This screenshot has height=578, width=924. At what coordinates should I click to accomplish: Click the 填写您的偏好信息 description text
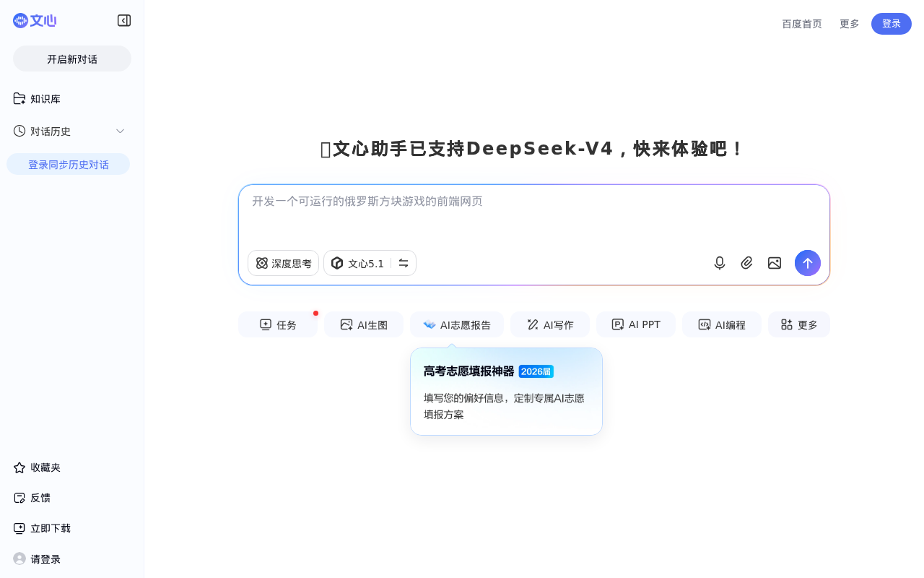click(x=504, y=406)
